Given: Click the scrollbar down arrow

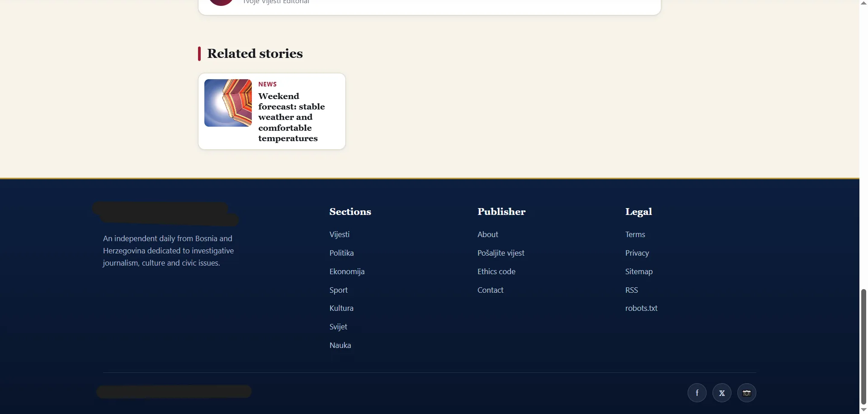Looking at the screenshot, I should click(863, 409).
